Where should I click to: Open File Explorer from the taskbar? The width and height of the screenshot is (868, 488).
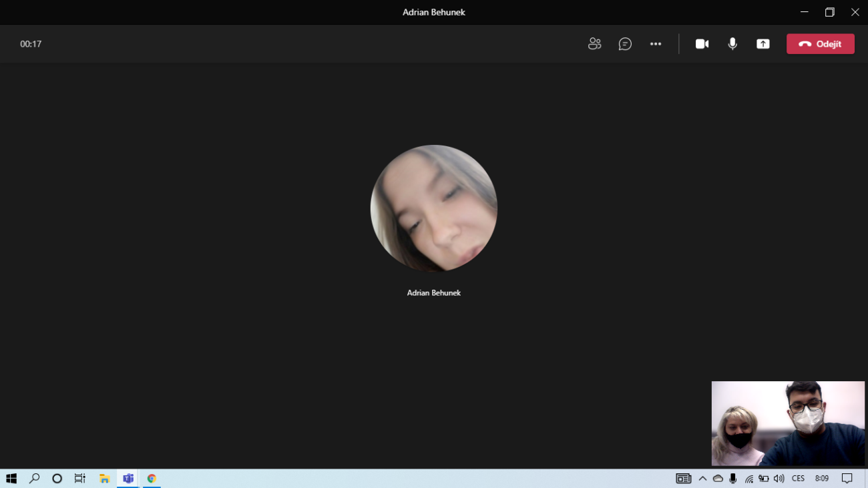104,479
